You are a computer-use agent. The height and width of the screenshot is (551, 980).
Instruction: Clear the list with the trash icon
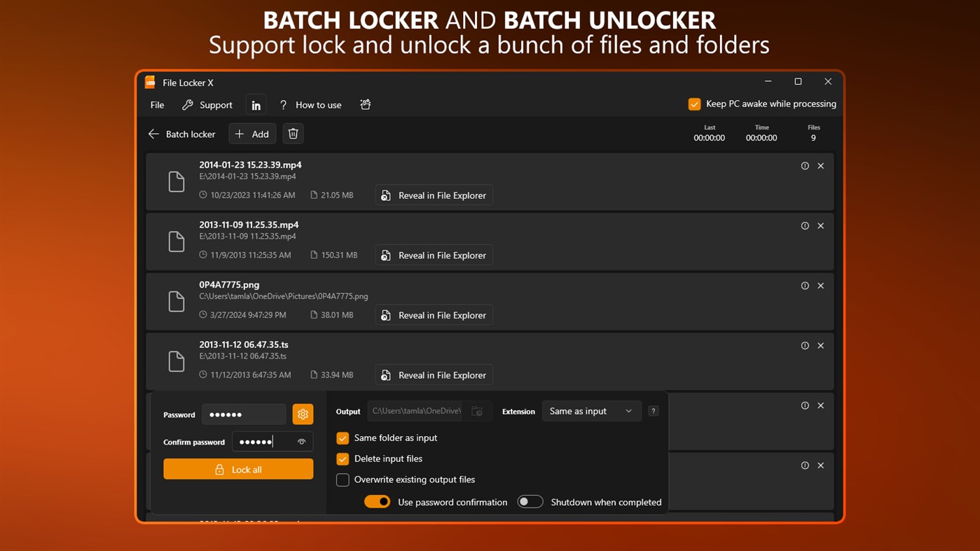292,133
